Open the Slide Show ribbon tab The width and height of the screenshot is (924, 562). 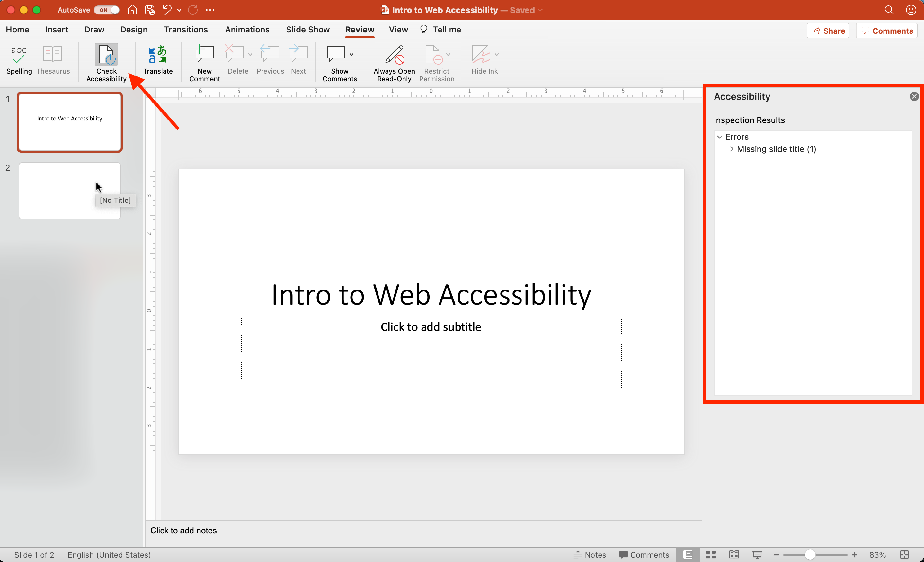[308, 29]
